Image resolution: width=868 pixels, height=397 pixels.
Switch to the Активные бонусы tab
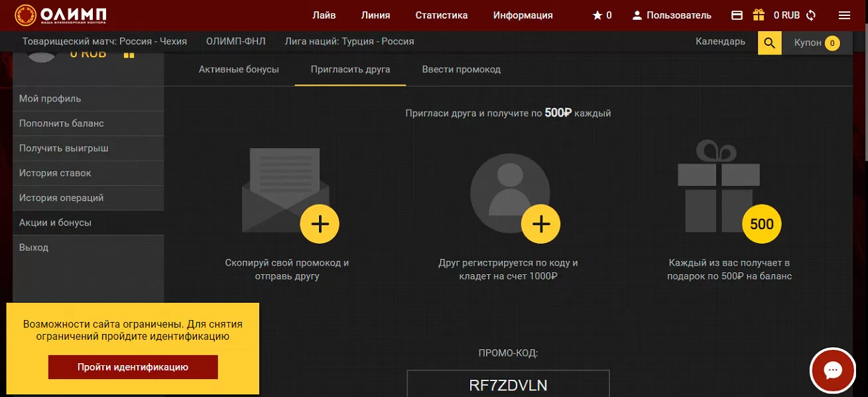click(239, 68)
